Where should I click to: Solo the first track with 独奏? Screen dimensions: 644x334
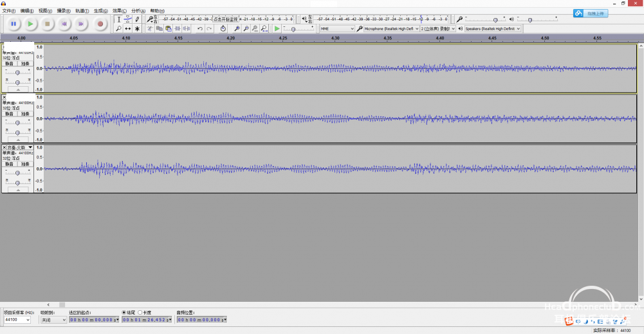click(x=26, y=64)
